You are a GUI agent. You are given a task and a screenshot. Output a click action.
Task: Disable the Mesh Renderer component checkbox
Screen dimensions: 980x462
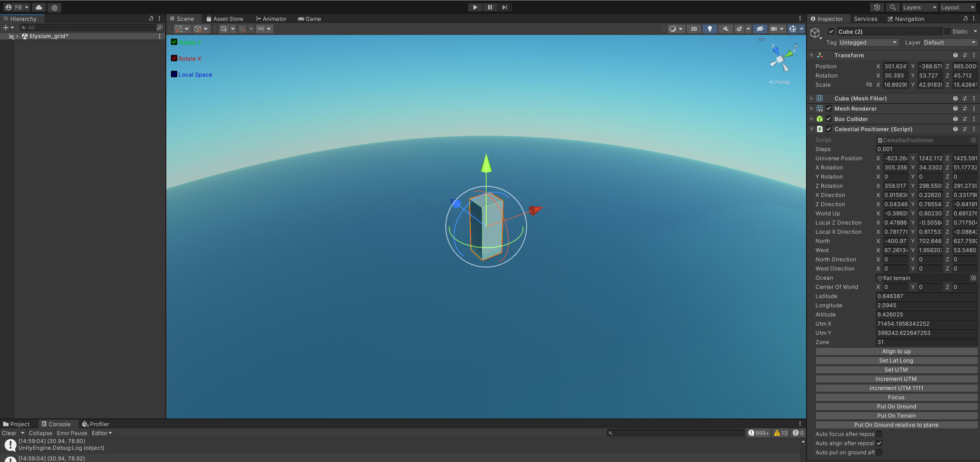pos(829,108)
